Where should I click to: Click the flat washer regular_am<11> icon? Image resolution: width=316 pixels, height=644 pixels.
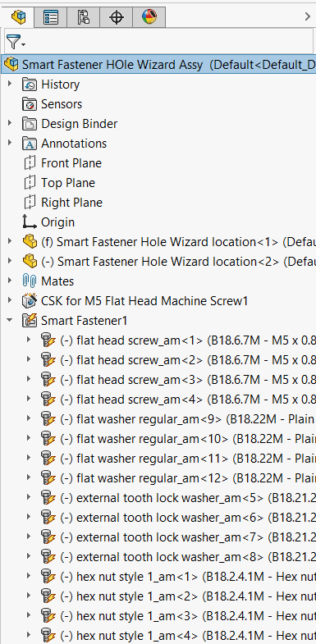[x=48, y=459]
